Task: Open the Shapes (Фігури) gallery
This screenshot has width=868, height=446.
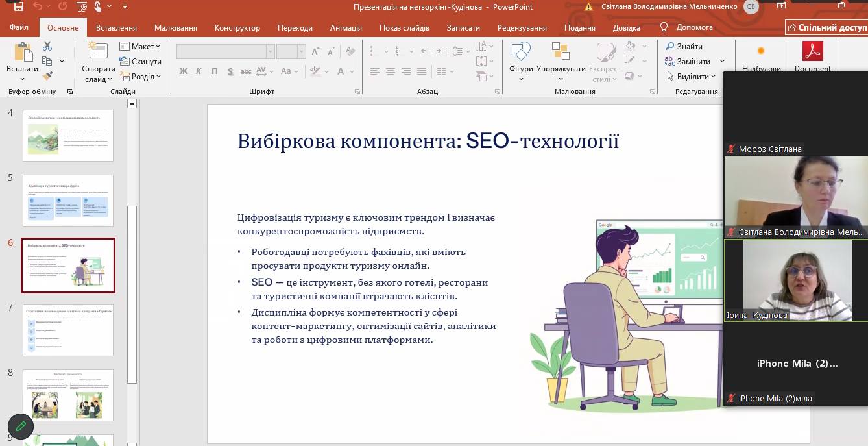Action: 520,57
